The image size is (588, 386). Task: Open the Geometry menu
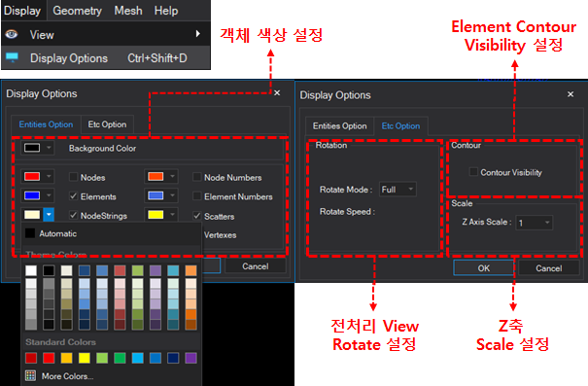click(77, 11)
